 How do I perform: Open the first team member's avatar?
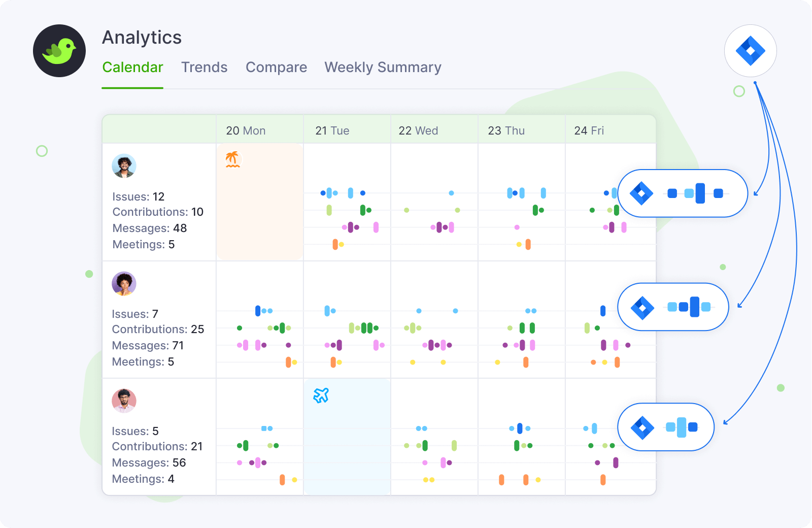(x=124, y=166)
